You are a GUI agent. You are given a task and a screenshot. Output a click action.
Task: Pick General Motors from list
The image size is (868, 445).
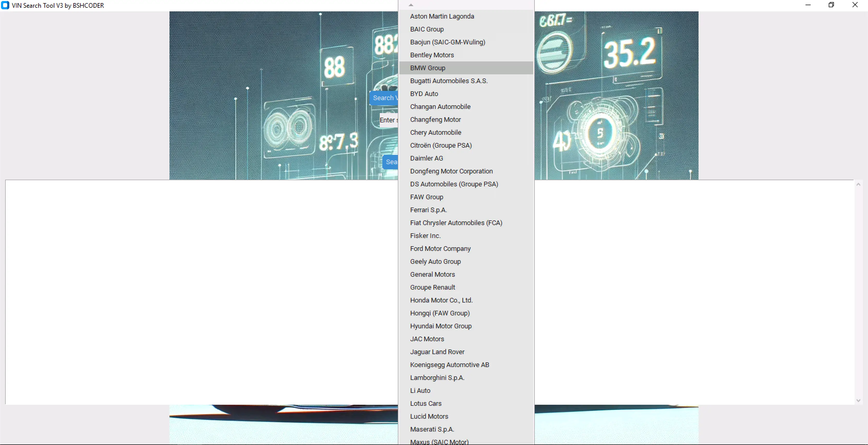click(x=432, y=275)
